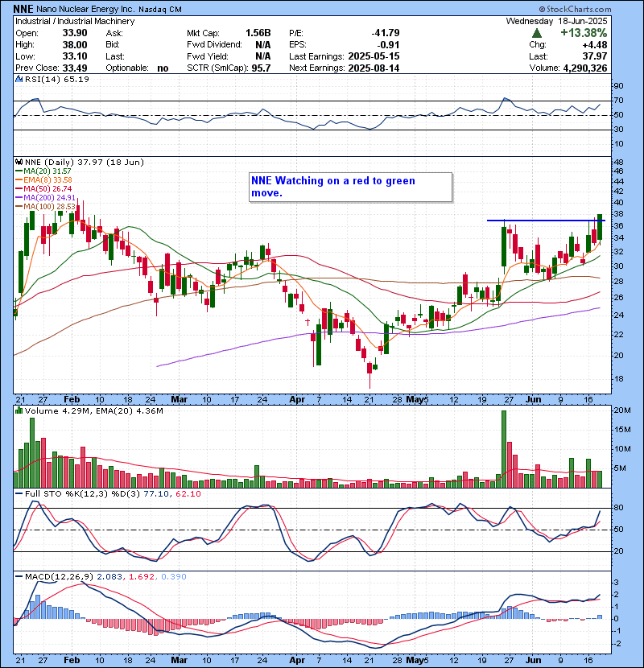This screenshot has width=644, height=668.
Task: Click the MACD line value 2.083
Action: pos(109,577)
